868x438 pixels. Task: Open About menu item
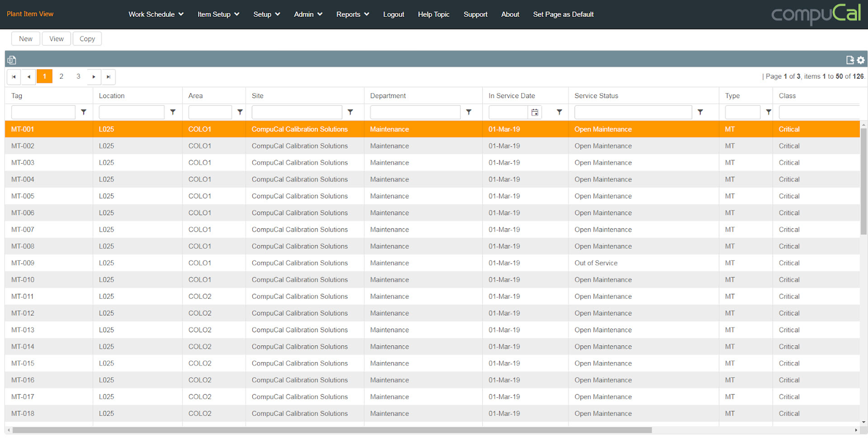(x=510, y=14)
